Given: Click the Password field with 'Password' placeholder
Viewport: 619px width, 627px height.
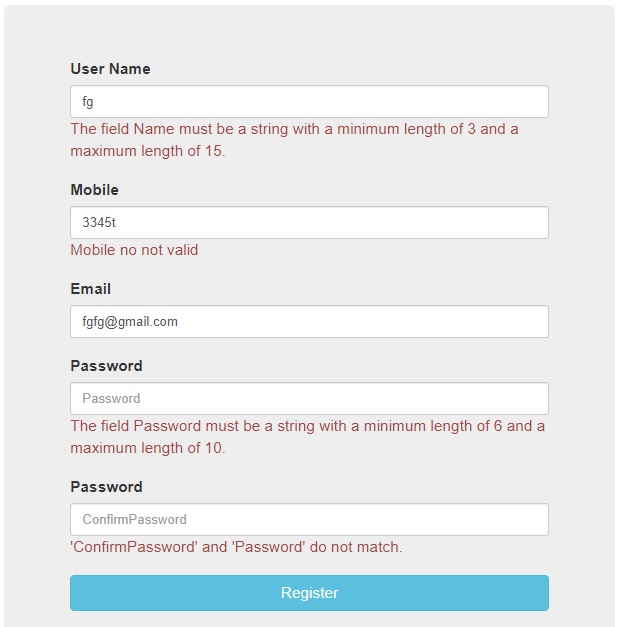Looking at the screenshot, I should [x=309, y=399].
